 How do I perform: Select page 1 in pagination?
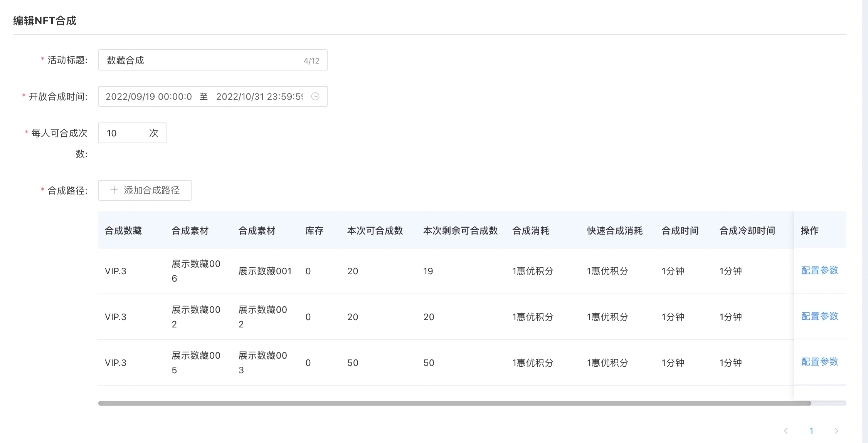coord(811,431)
